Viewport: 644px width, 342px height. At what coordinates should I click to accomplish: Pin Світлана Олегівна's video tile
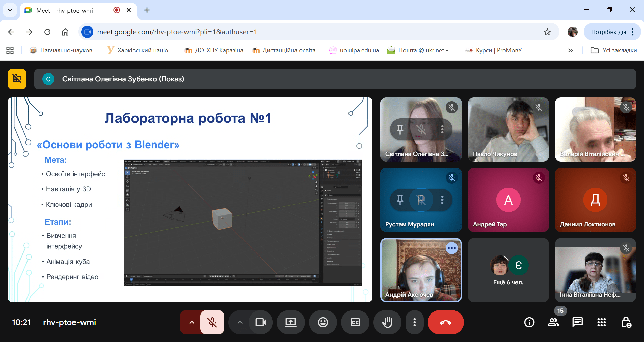click(400, 129)
